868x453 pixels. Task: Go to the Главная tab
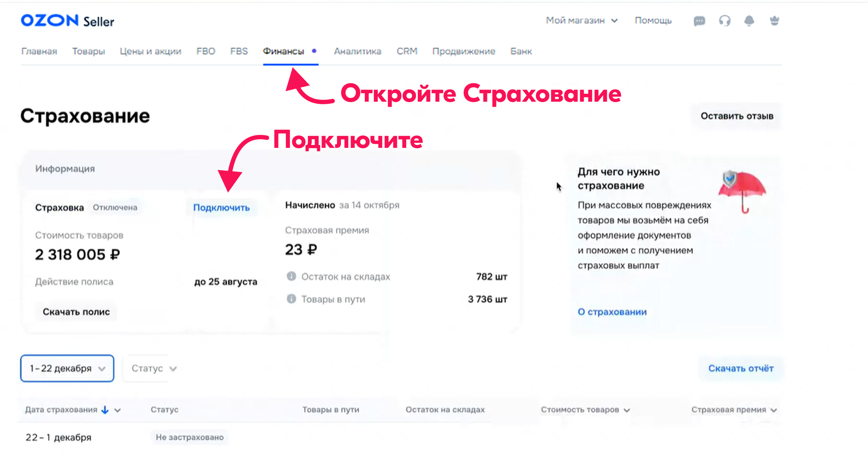pos(39,51)
